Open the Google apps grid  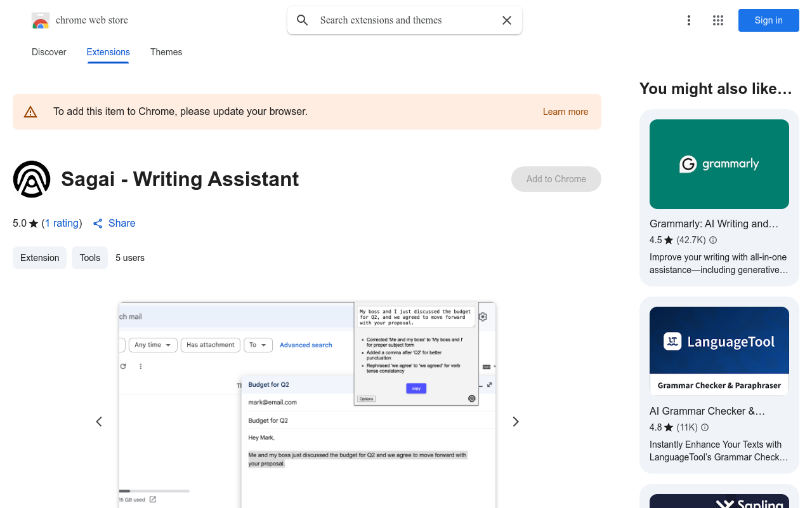point(718,20)
